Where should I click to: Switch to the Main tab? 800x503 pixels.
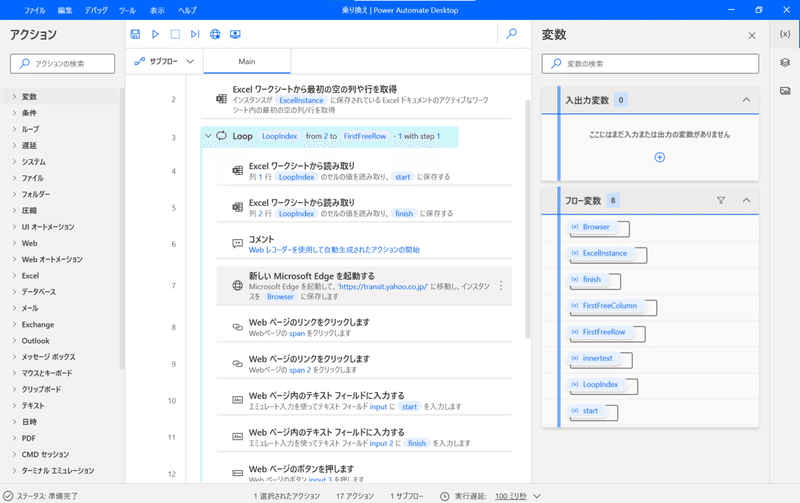coord(247,61)
